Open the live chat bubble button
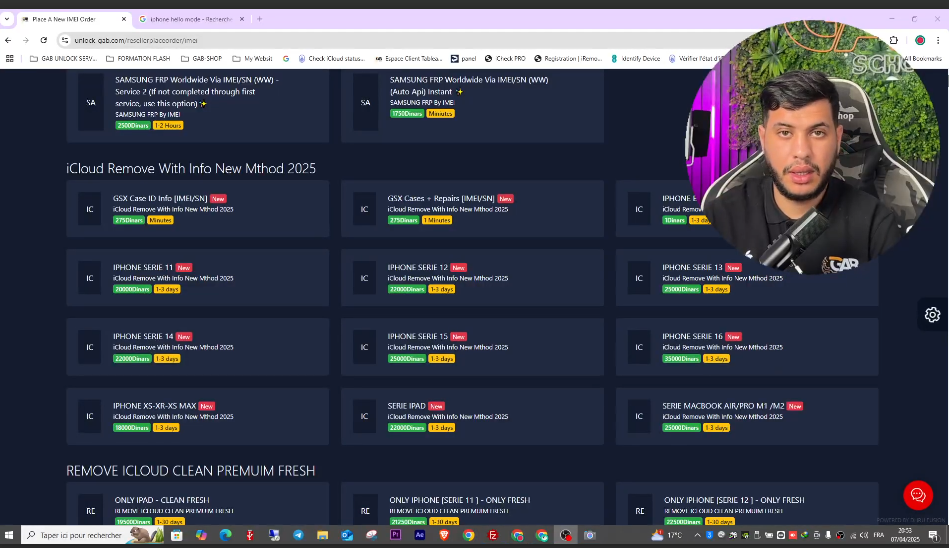 click(x=918, y=495)
